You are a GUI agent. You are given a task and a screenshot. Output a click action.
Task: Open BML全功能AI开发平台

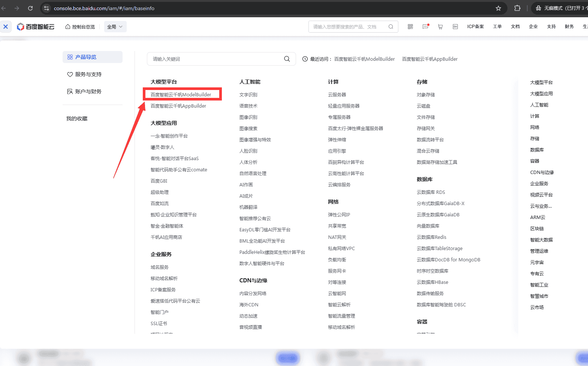(262, 241)
